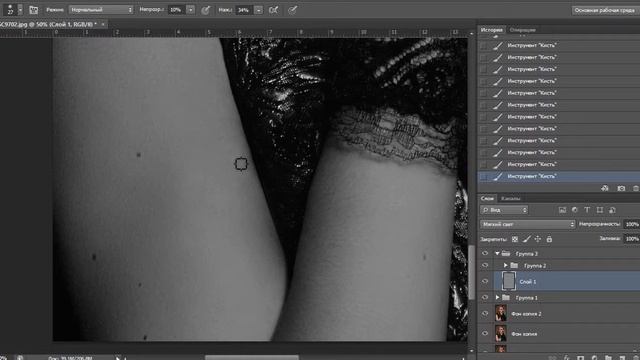Select the open .jpg document tab
This screenshot has height=360, width=640.
(x=48, y=24)
